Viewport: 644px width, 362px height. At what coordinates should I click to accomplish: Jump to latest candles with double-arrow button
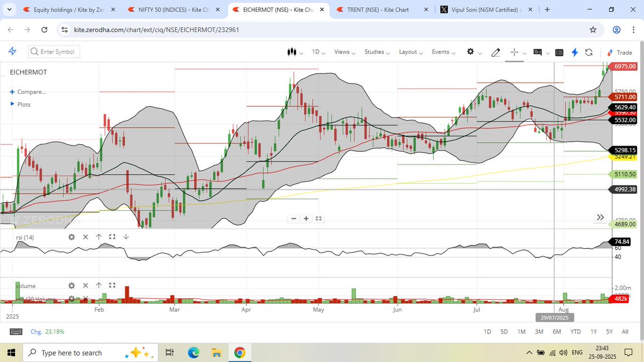pyautogui.click(x=600, y=217)
